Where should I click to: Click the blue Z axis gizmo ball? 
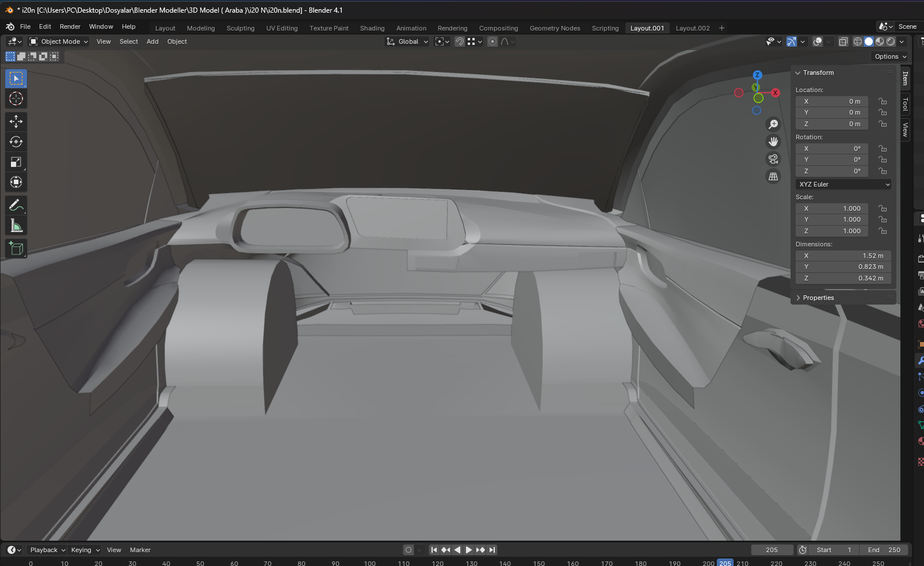pos(758,75)
